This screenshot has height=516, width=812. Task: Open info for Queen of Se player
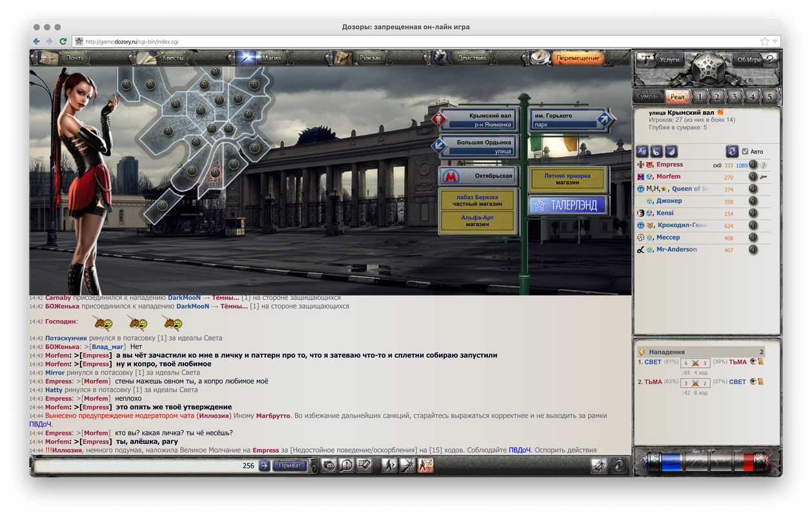click(x=753, y=189)
